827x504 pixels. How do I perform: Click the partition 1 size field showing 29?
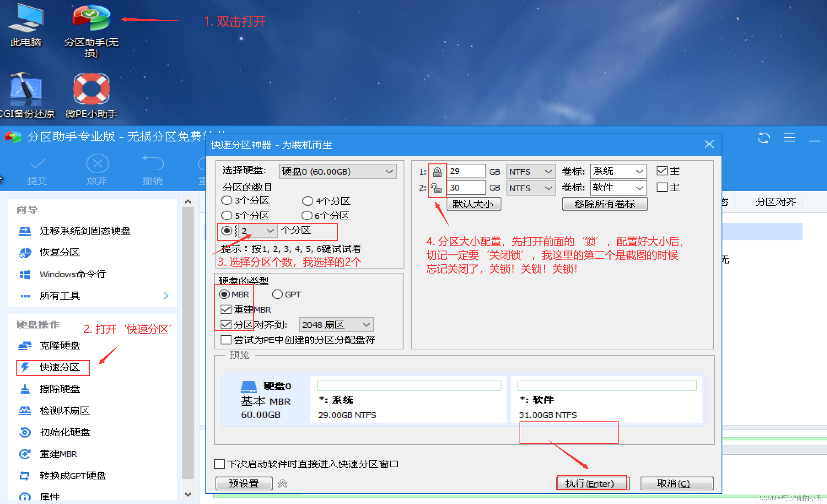466,171
